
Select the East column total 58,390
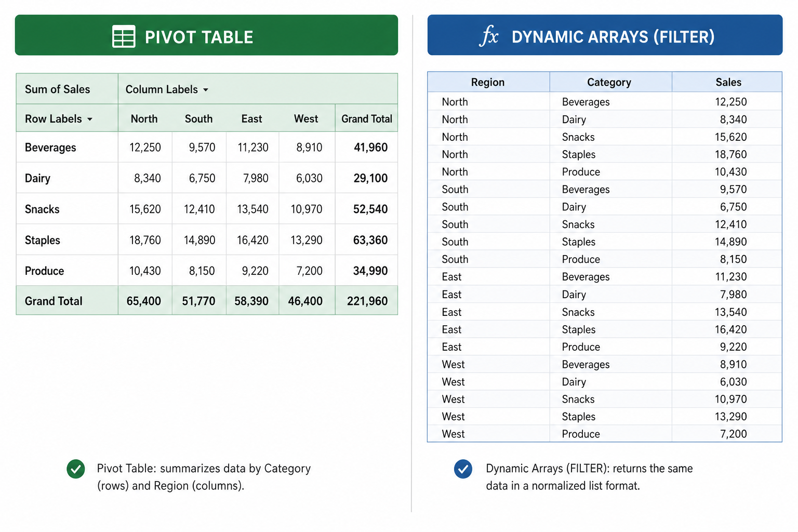pyautogui.click(x=251, y=301)
